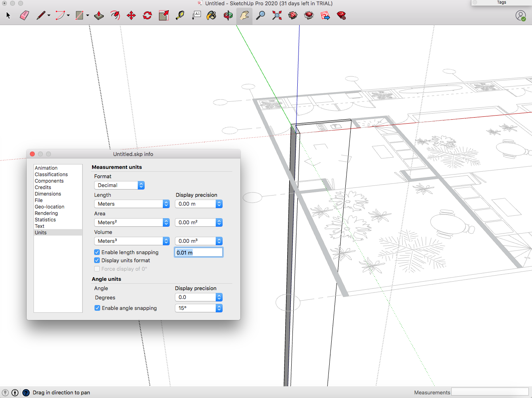The image size is (532, 398).
Task: Close the Untitled.skp info window
Action: click(32, 154)
